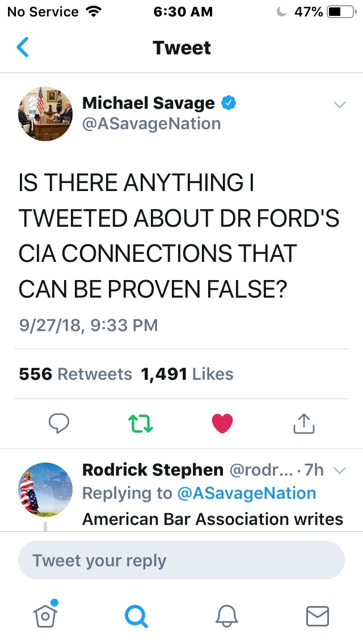Viewport: 363px width, 644px height.
Task: Open Messages envelope icon
Action: click(317, 615)
